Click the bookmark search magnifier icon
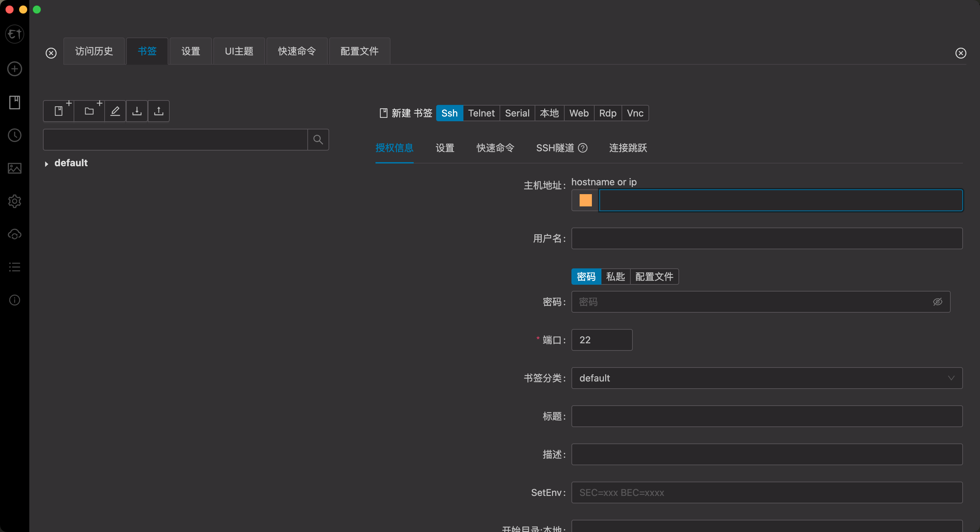The height and width of the screenshot is (532, 980). click(x=318, y=140)
